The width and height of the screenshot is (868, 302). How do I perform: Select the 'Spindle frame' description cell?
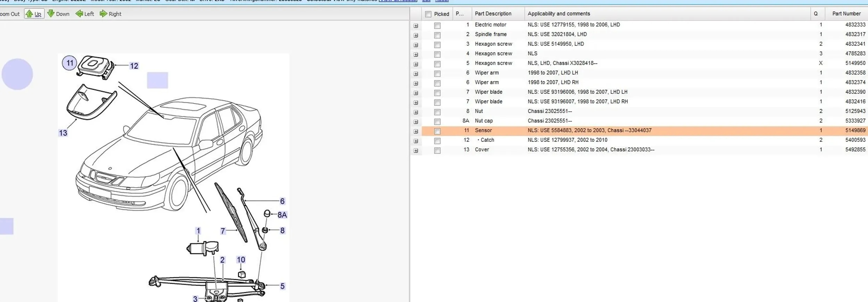coord(491,34)
